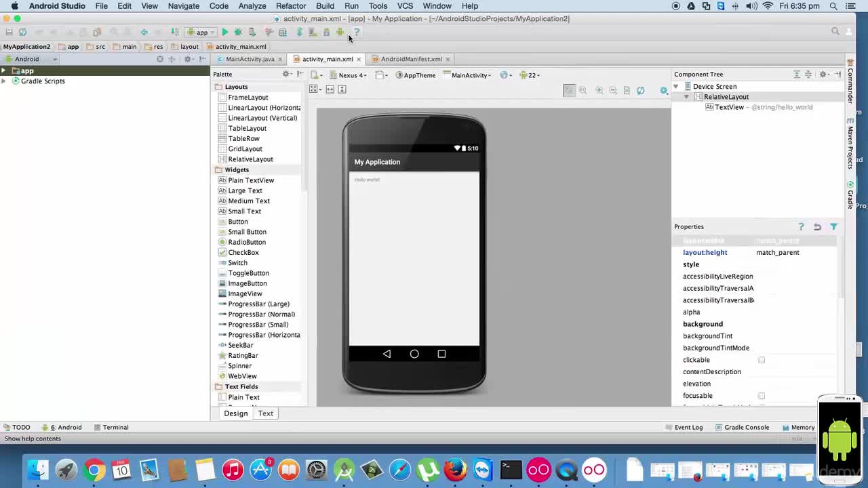
Task: Open the Palette gear settings
Action: tap(287, 74)
